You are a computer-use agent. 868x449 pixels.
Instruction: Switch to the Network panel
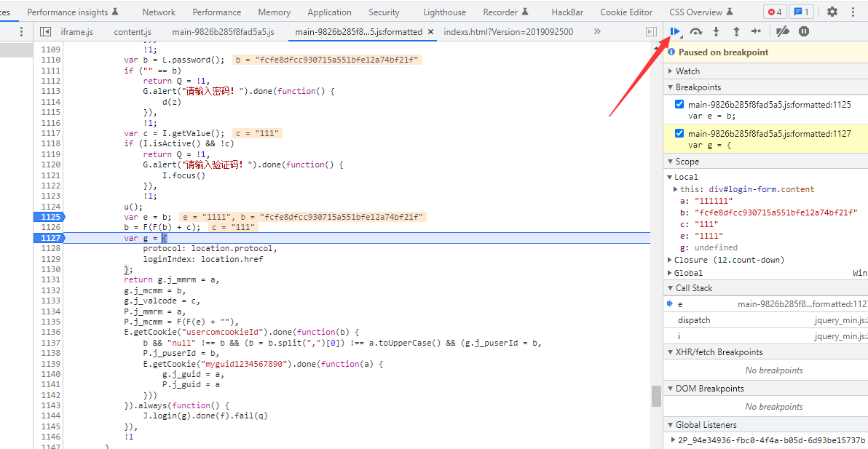(159, 12)
